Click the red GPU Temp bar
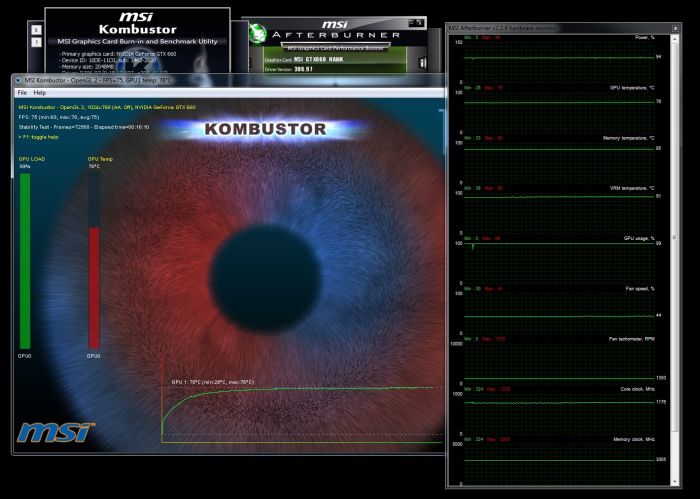 (94, 288)
